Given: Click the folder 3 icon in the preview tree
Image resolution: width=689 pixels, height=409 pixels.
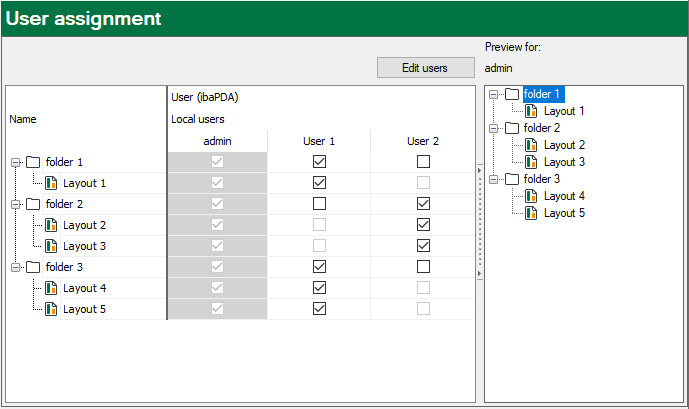Looking at the screenshot, I should (512, 179).
